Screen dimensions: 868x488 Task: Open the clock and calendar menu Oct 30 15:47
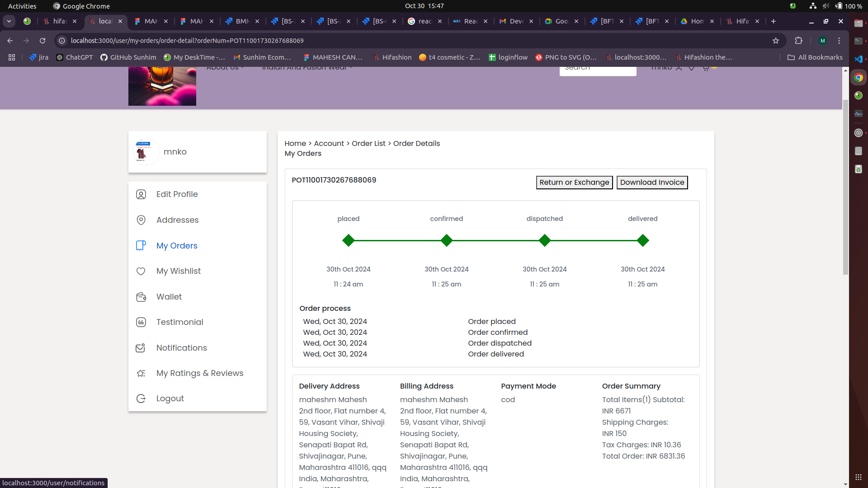pos(425,6)
